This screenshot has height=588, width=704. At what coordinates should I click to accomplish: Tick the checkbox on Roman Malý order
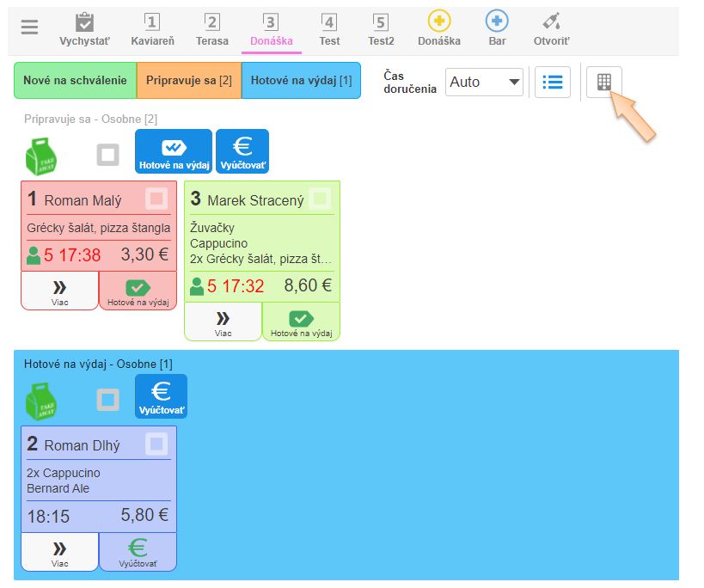[156, 199]
